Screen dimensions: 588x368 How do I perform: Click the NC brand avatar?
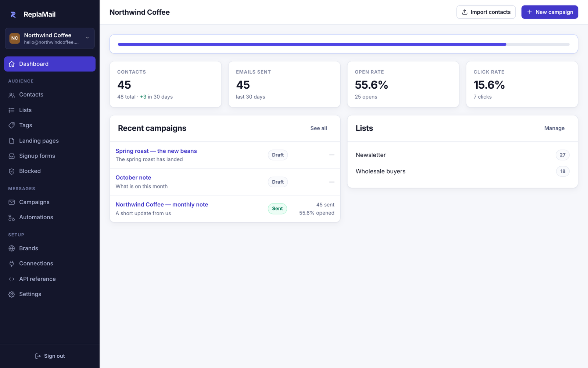(15, 38)
